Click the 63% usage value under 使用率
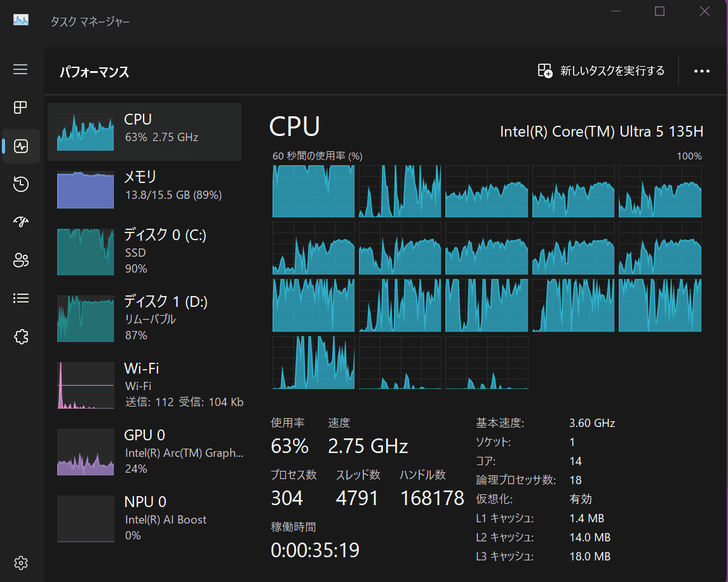 click(x=290, y=446)
